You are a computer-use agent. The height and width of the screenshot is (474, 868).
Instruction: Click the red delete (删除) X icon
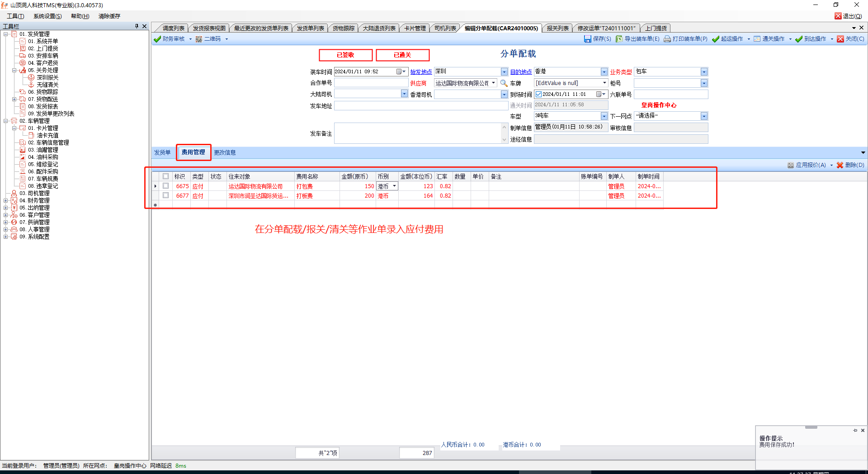(x=840, y=165)
